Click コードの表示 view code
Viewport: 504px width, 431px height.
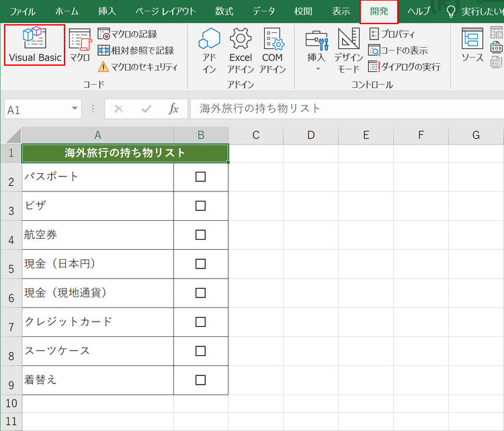coord(398,50)
